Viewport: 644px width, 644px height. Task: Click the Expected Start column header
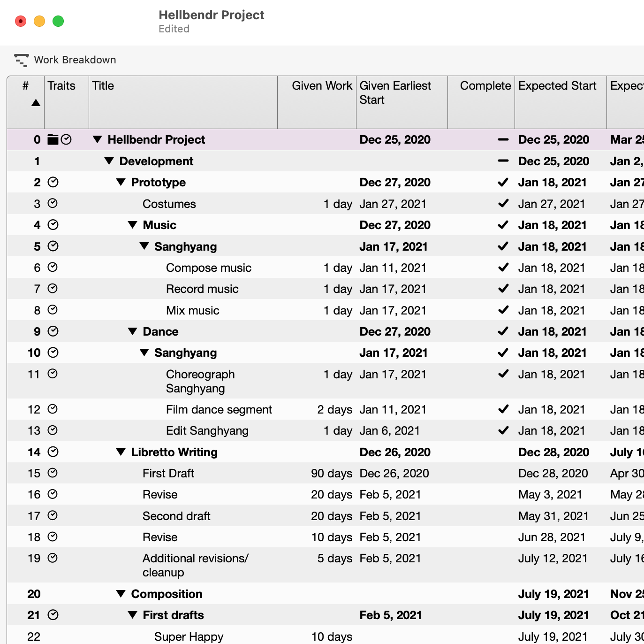click(x=561, y=102)
